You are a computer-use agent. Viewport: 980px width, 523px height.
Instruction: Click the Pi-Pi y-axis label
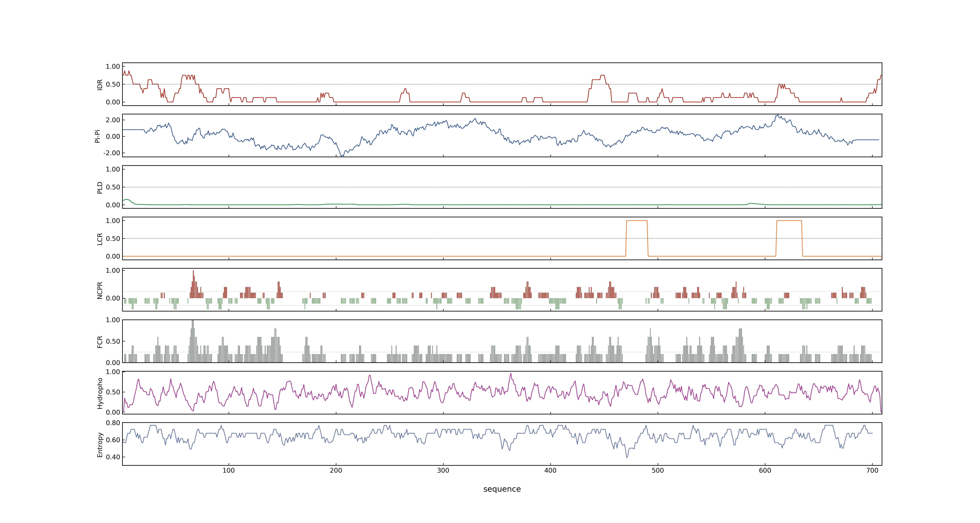pyautogui.click(x=97, y=136)
